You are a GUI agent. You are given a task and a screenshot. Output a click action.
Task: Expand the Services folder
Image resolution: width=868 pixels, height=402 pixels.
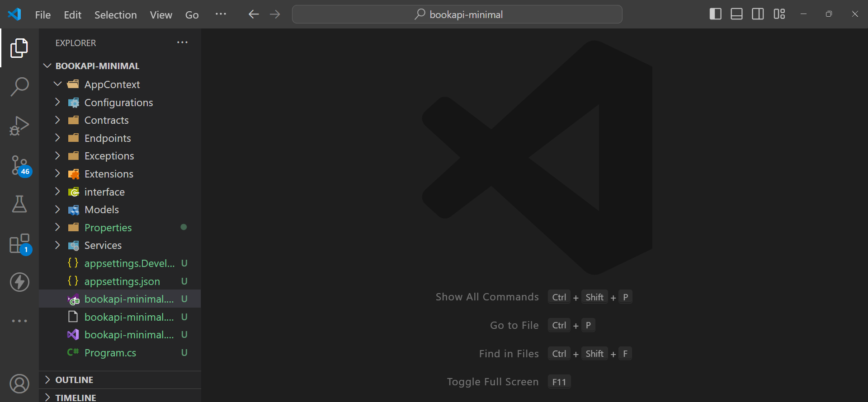point(120,245)
